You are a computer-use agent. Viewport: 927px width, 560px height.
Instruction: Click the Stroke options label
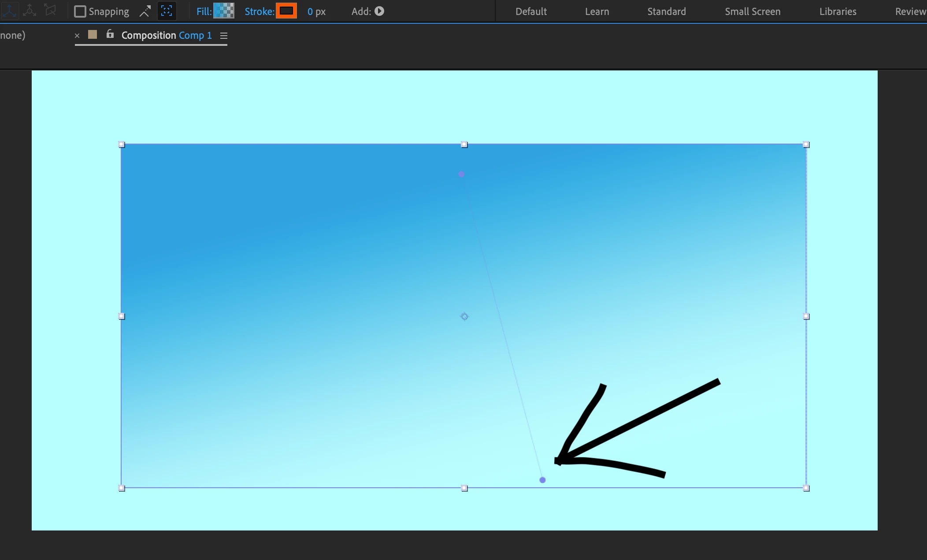(259, 11)
